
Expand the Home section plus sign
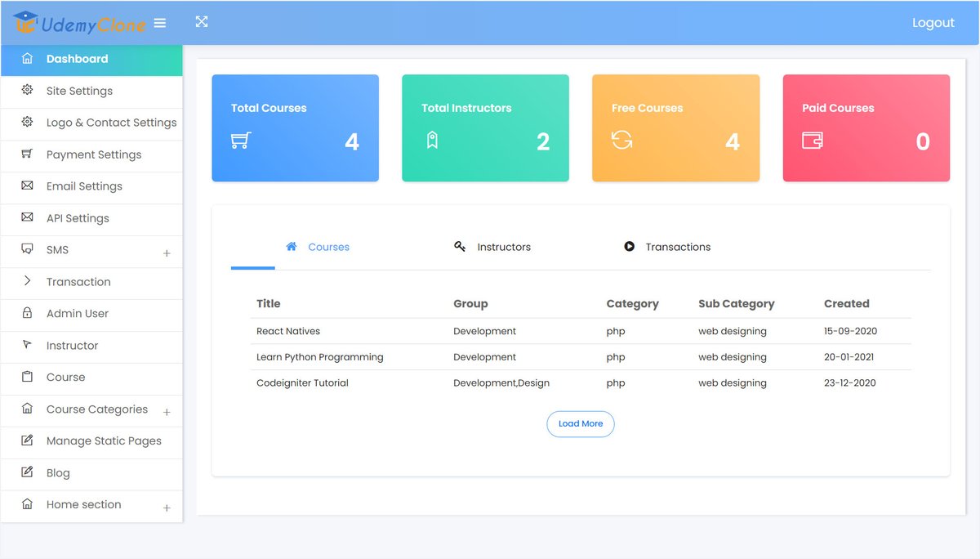click(x=167, y=508)
